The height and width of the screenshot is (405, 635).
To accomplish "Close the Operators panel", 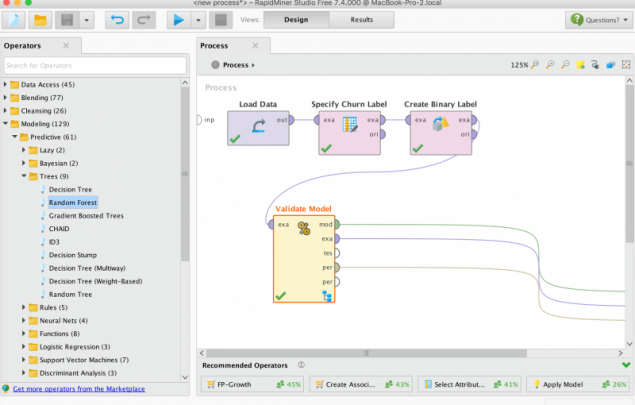I will [x=66, y=46].
